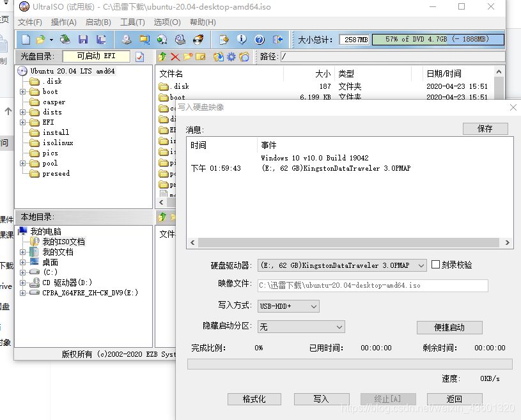Viewport: 521px width, 420px height.
Task: Click the 返回 button
Action: point(455,399)
